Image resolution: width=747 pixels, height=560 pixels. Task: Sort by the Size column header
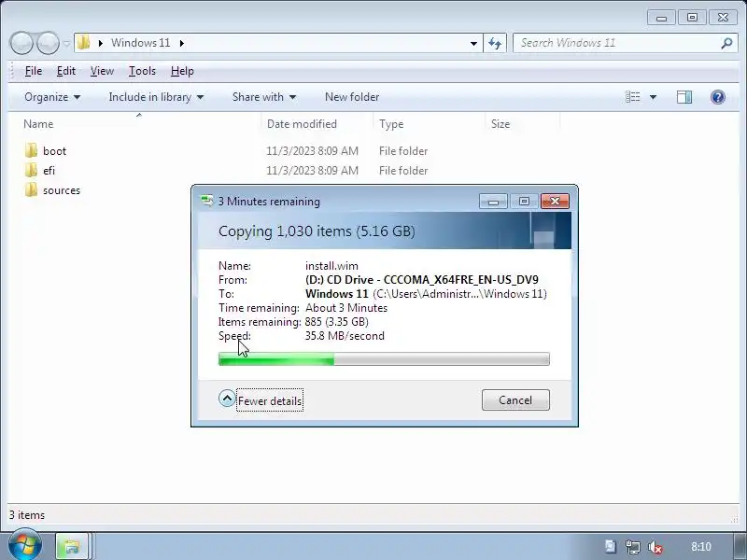[x=523, y=124]
